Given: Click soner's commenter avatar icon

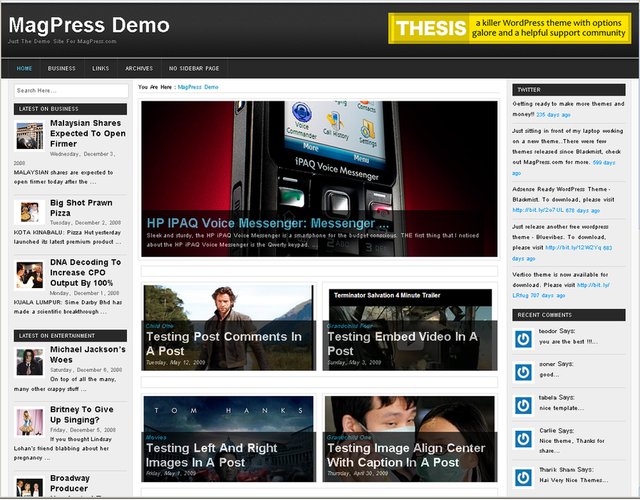Looking at the screenshot, I should (x=523, y=372).
